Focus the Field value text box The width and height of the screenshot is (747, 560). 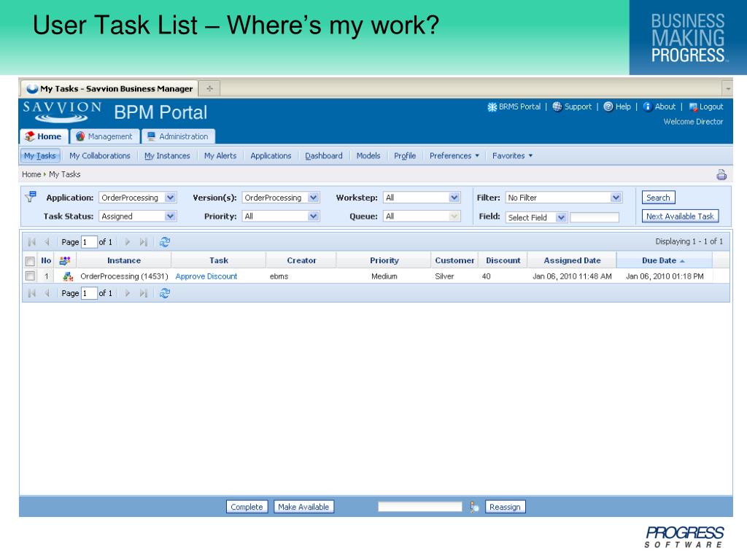tap(595, 217)
